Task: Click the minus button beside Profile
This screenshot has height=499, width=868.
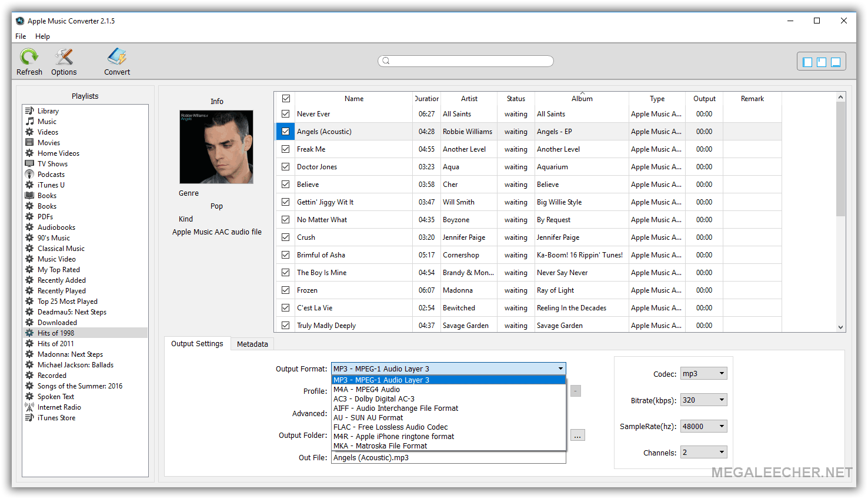Action: (576, 391)
